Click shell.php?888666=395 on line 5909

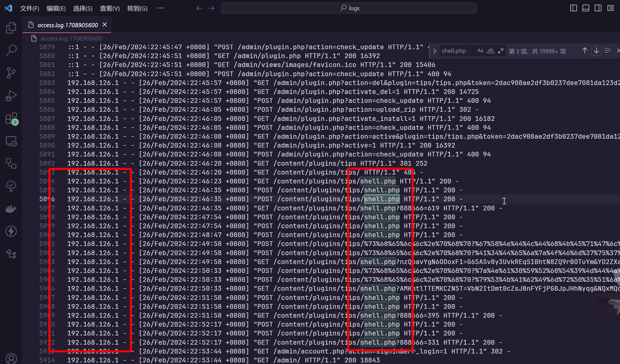(x=400, y=316)
